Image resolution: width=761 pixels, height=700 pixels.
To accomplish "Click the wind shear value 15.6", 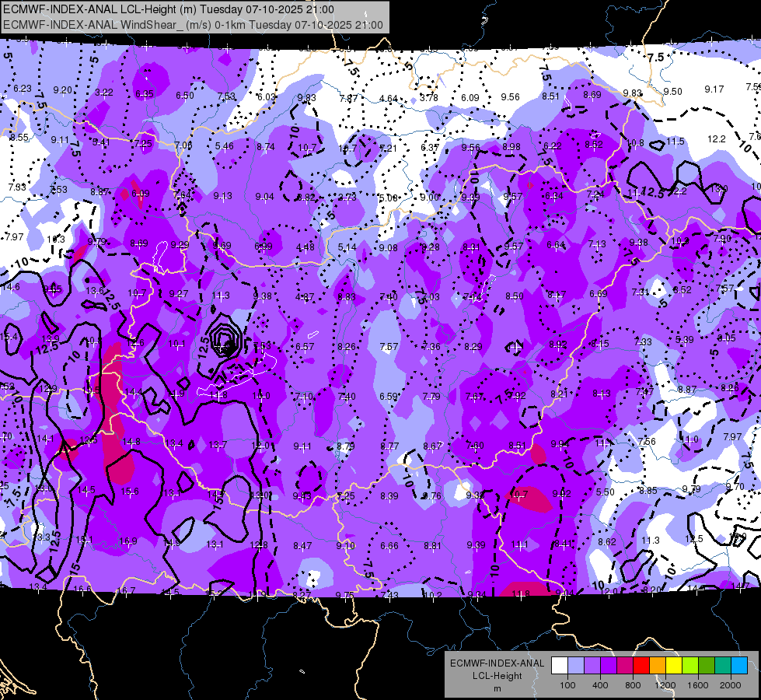I will click(x=130, y=491).
